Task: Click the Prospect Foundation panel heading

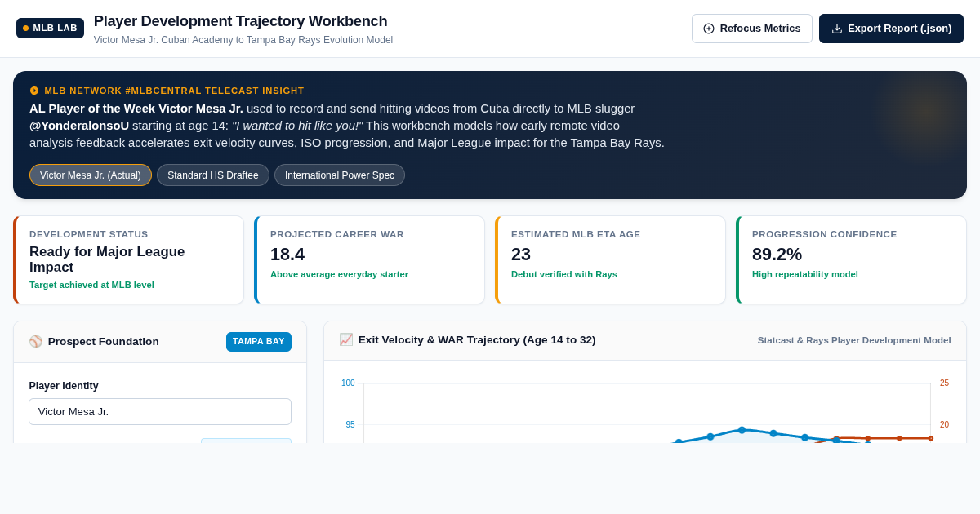Action: coord(104,341)
